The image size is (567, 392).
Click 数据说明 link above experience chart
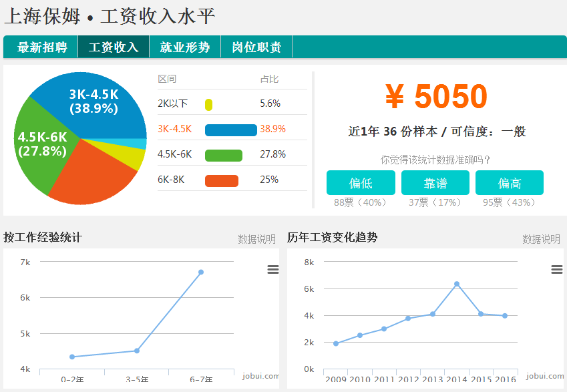click(x=256, y=239)
